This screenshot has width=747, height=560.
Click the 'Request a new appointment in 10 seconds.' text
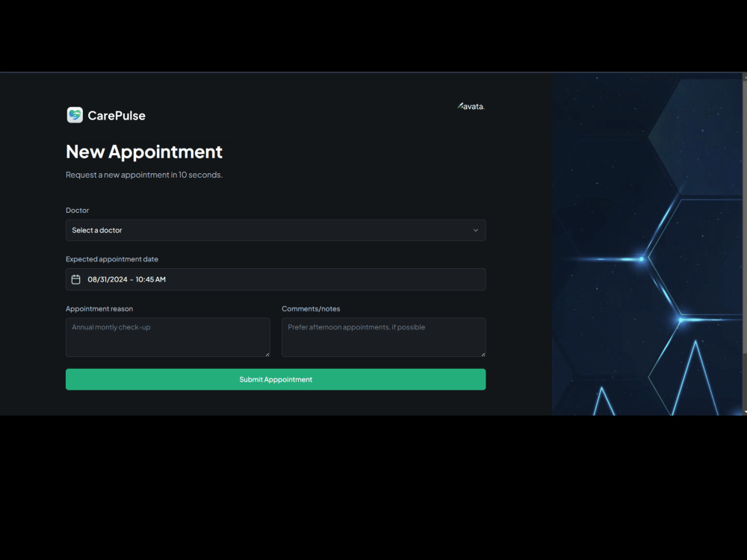click(x=144, y=175)
